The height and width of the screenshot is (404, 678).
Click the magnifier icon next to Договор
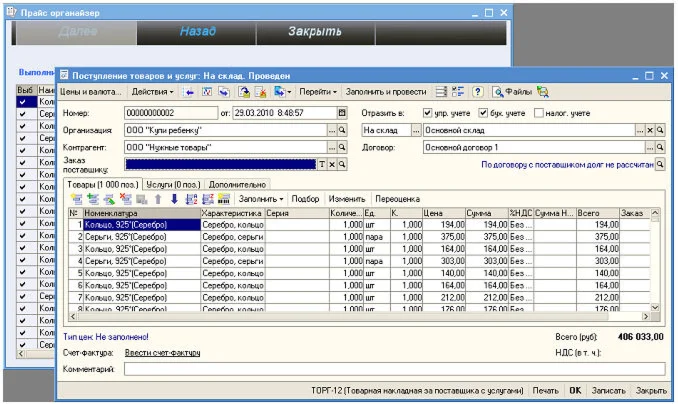click(661, 147)
